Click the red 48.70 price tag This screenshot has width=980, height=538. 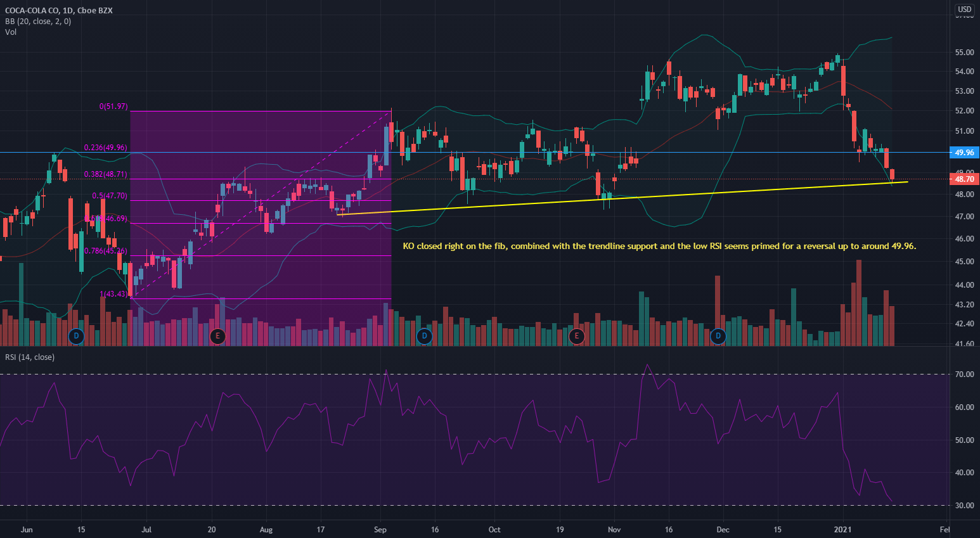964,179
